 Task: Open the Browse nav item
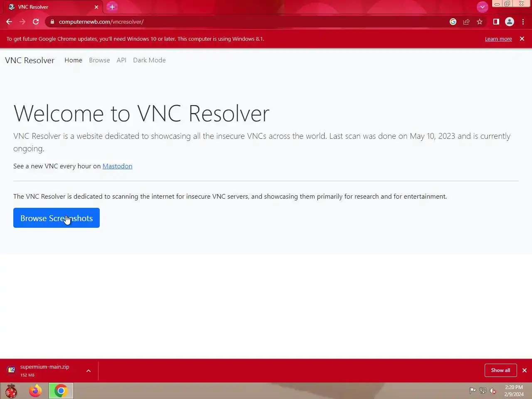(99, 60)
